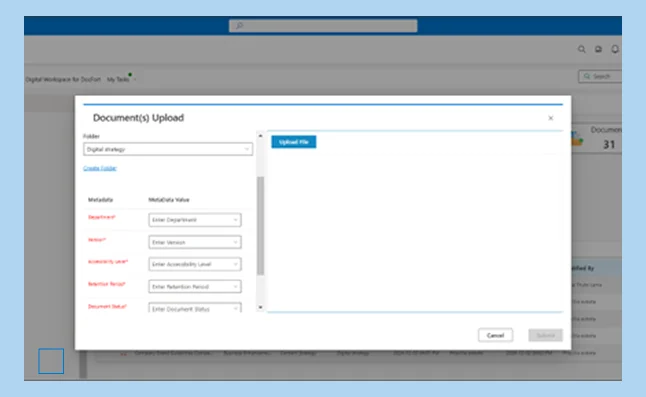Click the metadata panel vertical scrollbar thumb
646x397 pixels.
[260, 226]
